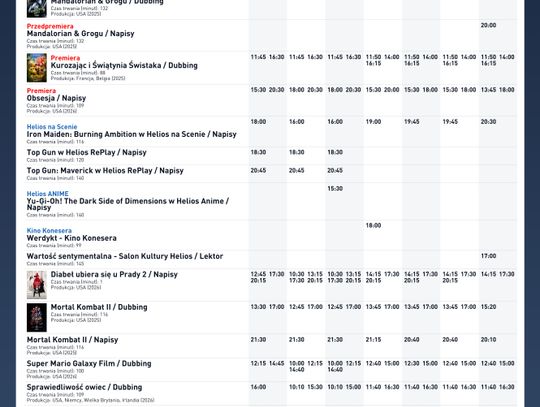This screenshot has width=540, height=407.
Task: Select the 20:30 Iron Maiden showtime
Action: tap(488, 122)
